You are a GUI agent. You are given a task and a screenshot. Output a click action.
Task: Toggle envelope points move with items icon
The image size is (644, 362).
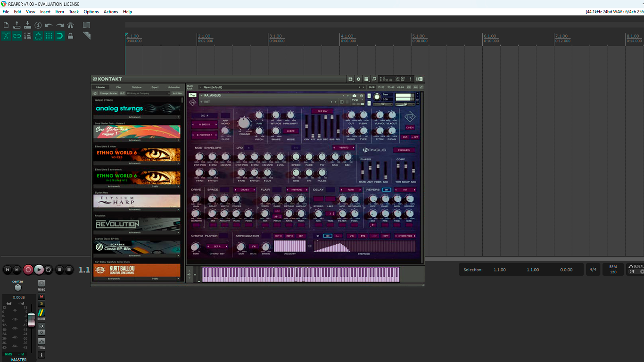(x=38, y=36)
